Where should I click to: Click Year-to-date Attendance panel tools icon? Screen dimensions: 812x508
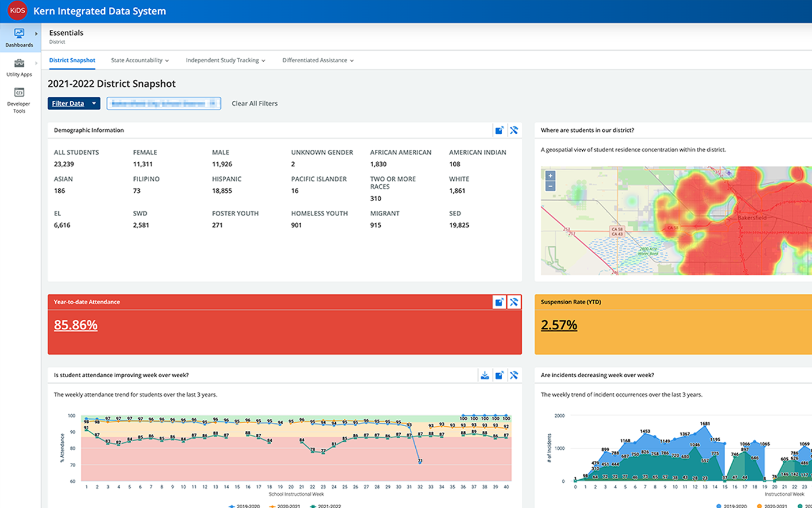tap(514, 302)
